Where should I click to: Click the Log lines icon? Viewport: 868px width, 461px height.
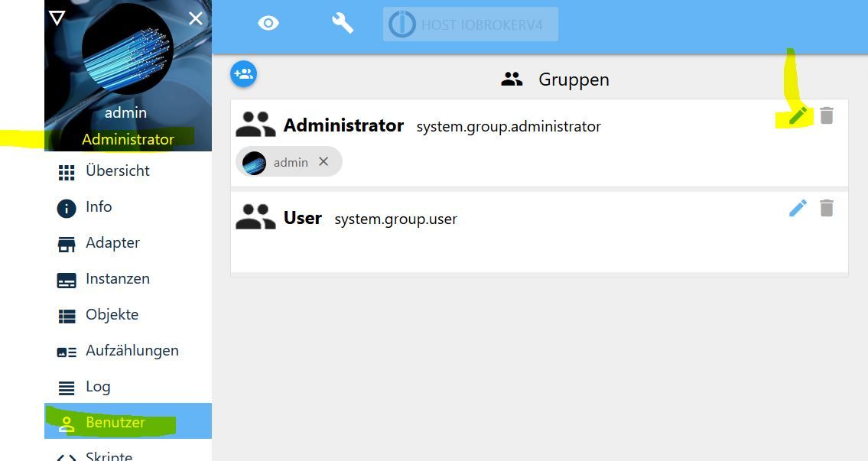click(x=67, y=388)
